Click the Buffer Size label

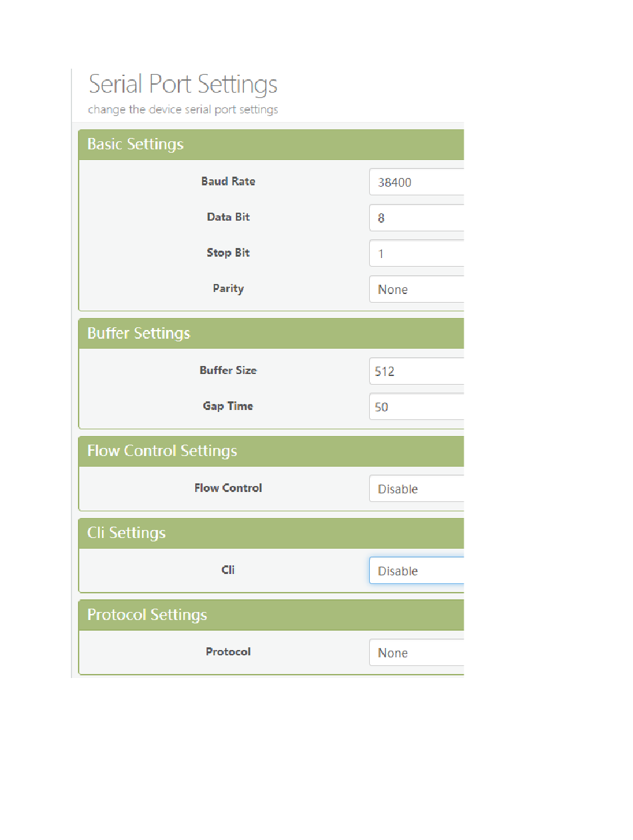[x=228, y=370]
